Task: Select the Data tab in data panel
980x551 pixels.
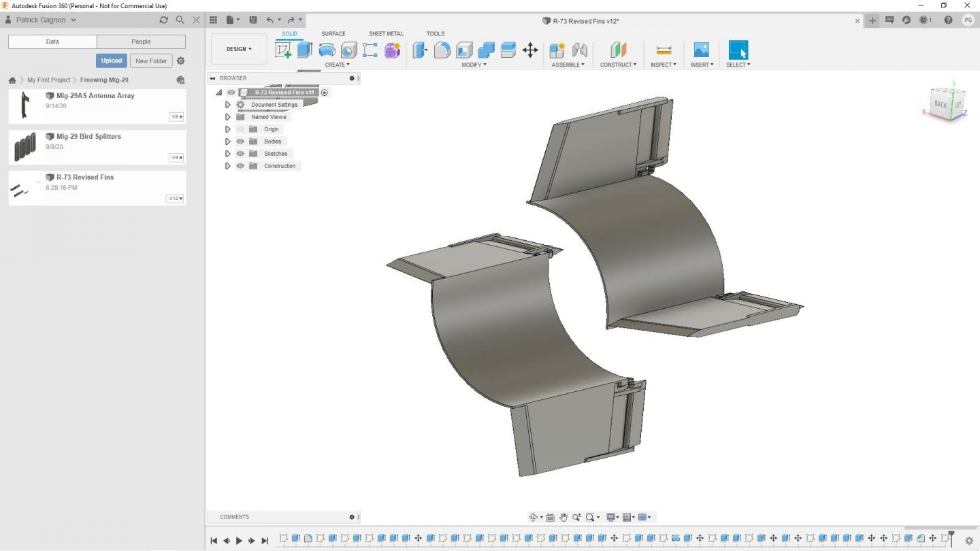Action: pyautogui.click(x=52, y=41)
